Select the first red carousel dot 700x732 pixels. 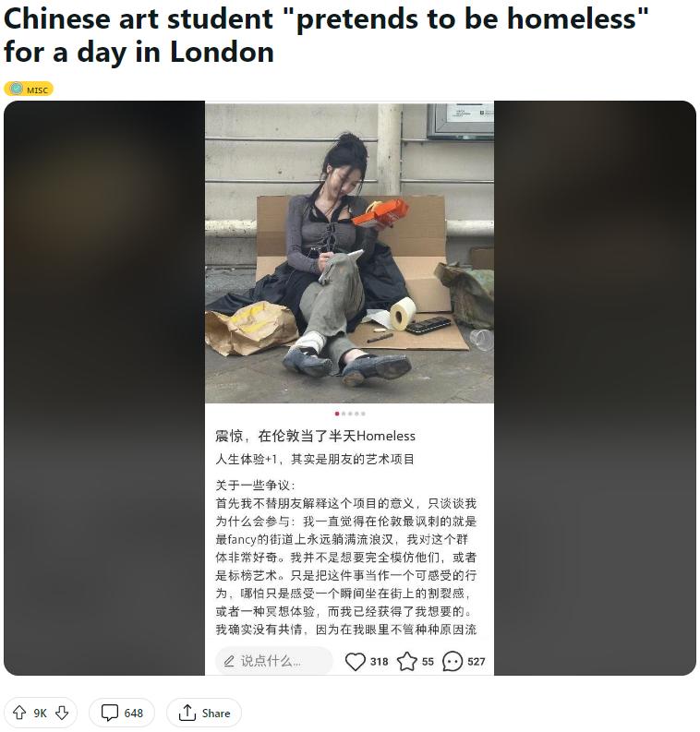[x=337, y=414]
